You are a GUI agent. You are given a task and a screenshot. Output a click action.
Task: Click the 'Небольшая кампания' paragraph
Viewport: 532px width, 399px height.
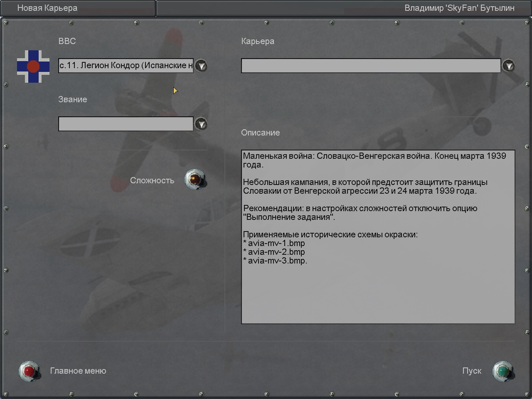click(x=365, y=187)
